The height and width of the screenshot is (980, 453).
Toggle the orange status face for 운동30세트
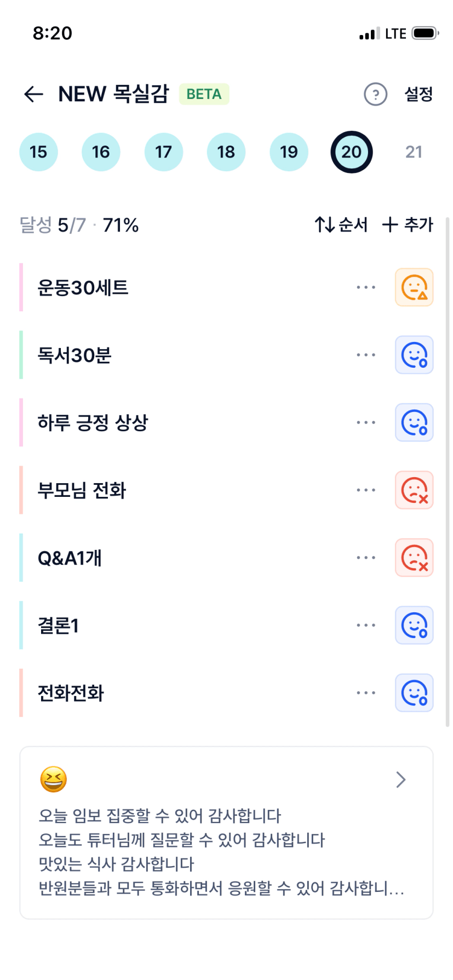tap(414, 287)
